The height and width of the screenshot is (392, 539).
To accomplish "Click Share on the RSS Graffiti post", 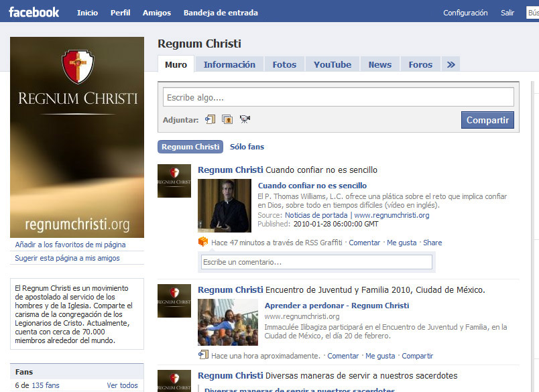I will coord(432,243).
